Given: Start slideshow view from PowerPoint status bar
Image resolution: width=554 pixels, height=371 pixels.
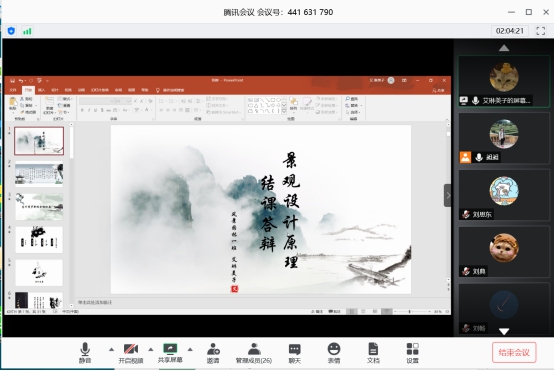Looking at the screenshot, I should (387, 312).
